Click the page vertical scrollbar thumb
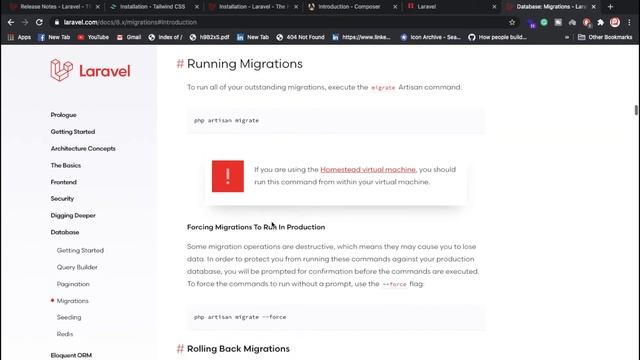This screenshot has height=360, width=640. coord(636,110)
